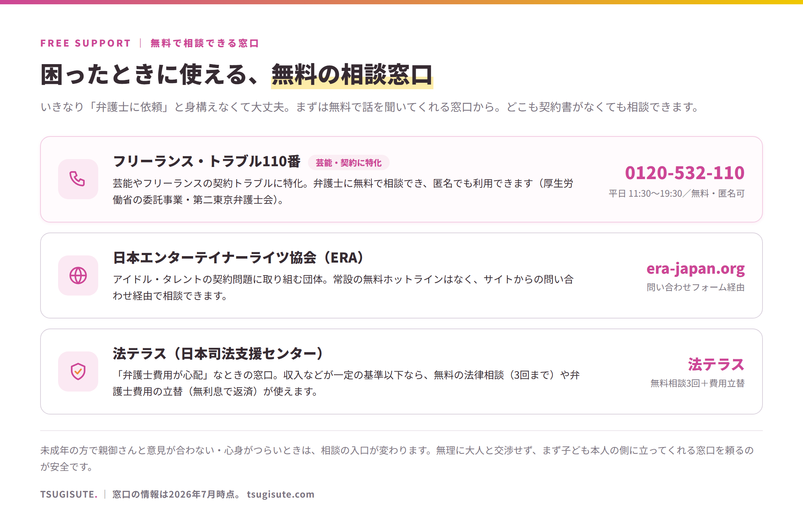This screenshot has width=803, height=532.
Task: Open the era-japan.org link
Action: (695, 269)
